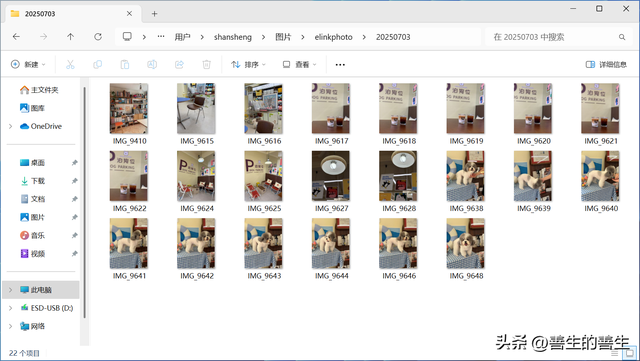Open chevron dropdown after elinkphoto in path

click(364, 37)
